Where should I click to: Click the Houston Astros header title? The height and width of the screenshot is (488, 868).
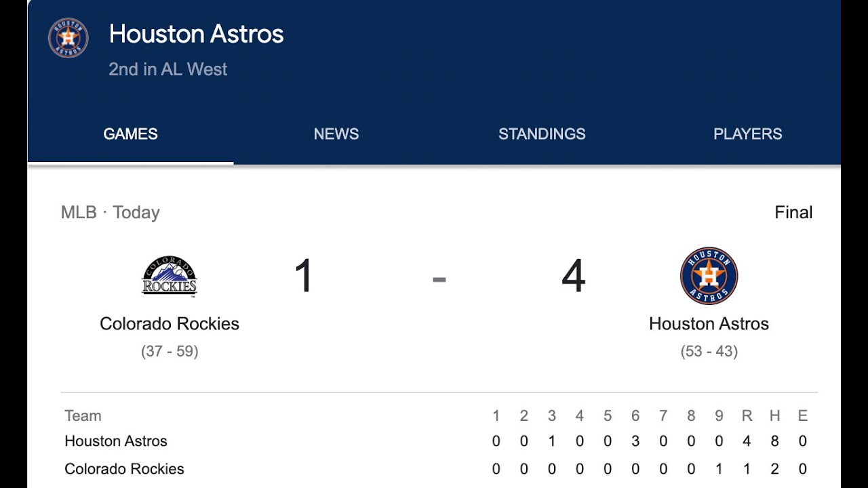(196, 35)
